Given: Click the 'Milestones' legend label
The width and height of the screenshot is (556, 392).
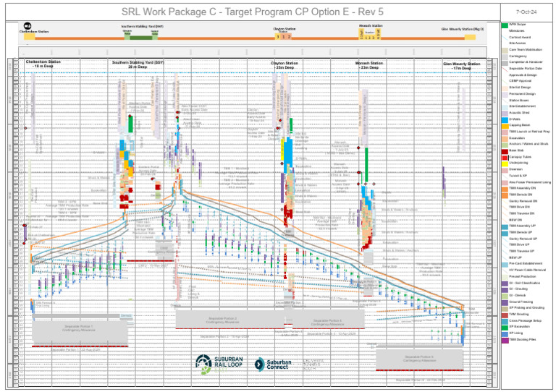Looking at the screenshot, I should (x=517, y=31).
